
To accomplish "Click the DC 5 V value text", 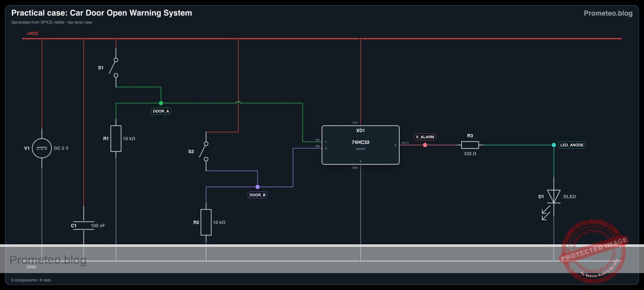I will 61,148.
